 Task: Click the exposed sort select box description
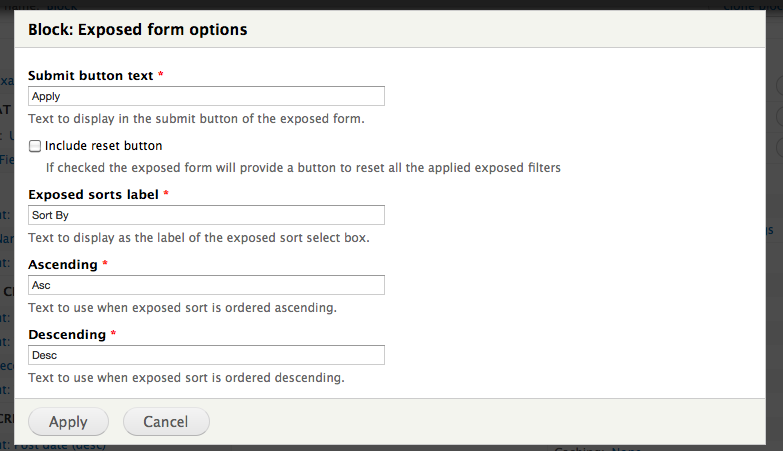[199, 237]
